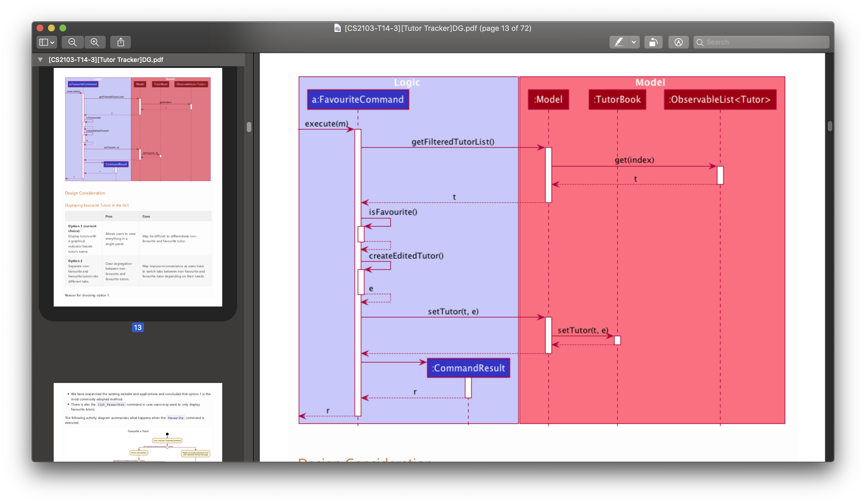The height and width of the screenshot is (504, 866).
Task: Click the zoom in magnifier
Action: pos(95,42)
